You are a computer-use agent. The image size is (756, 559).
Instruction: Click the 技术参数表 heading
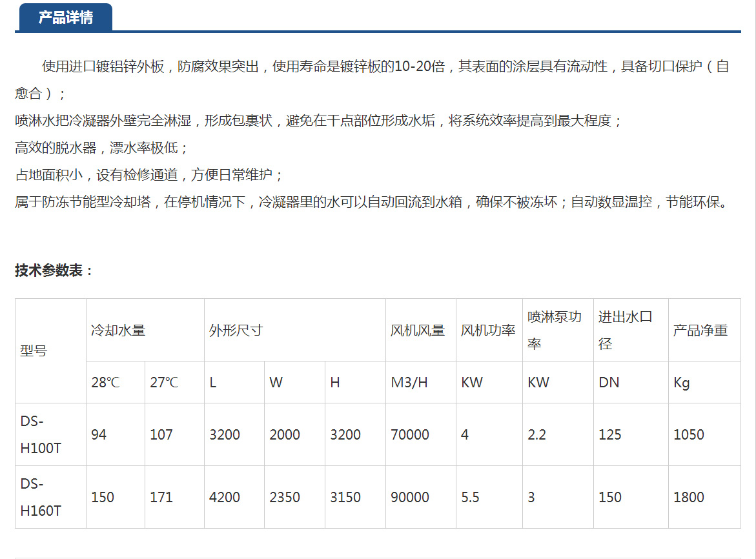pyautogui.click(x=54, y=270)
